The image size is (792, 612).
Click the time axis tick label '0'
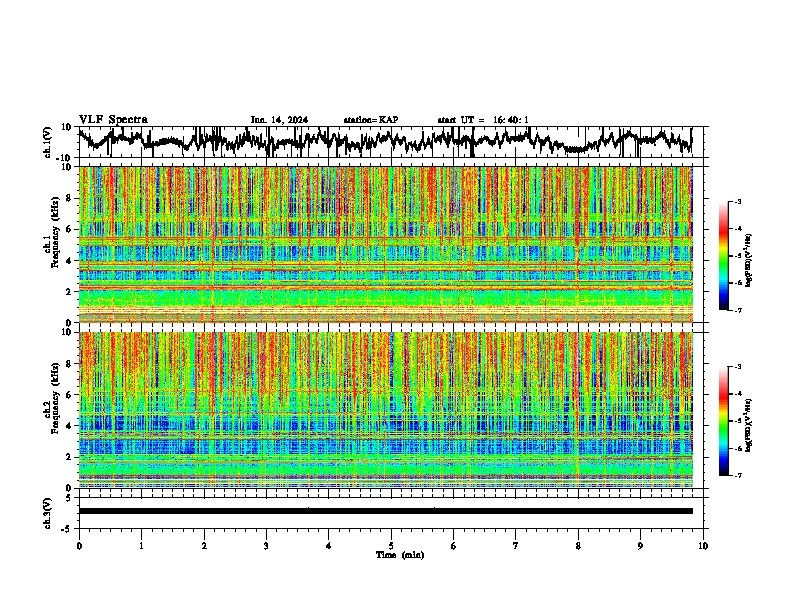tap(79, 546)
